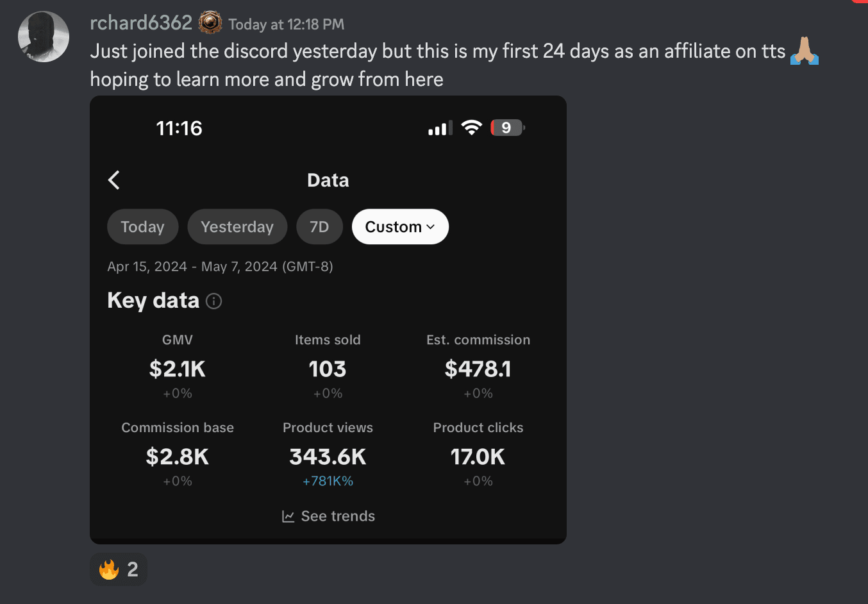Click the Product views 343.6K metric

point(328,457)
